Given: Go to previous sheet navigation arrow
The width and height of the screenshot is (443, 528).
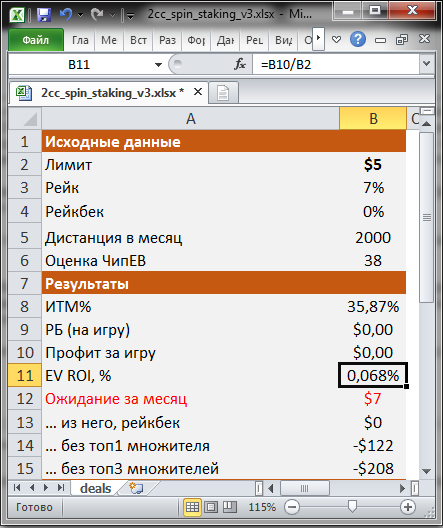Looking at the screenshot, I should point(32,488).
